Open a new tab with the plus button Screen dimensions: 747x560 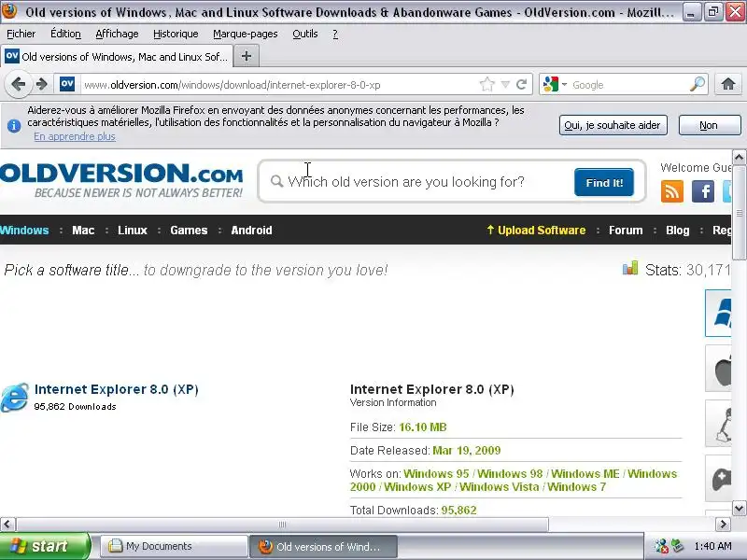247,56
